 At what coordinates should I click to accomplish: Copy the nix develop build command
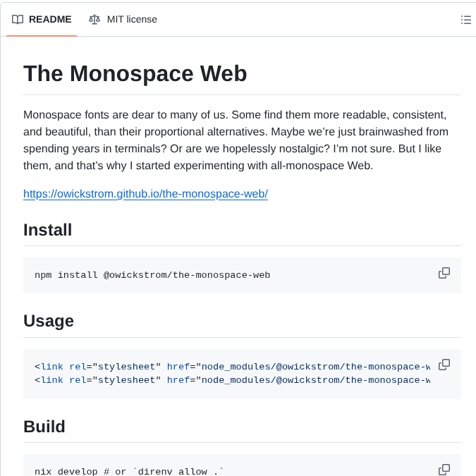point(444,470)
